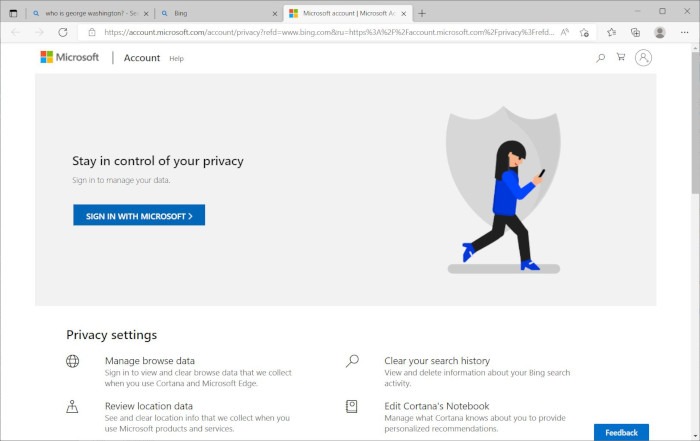Click the 'Sign in to manage your data.' text

click(x=121, y=180)
